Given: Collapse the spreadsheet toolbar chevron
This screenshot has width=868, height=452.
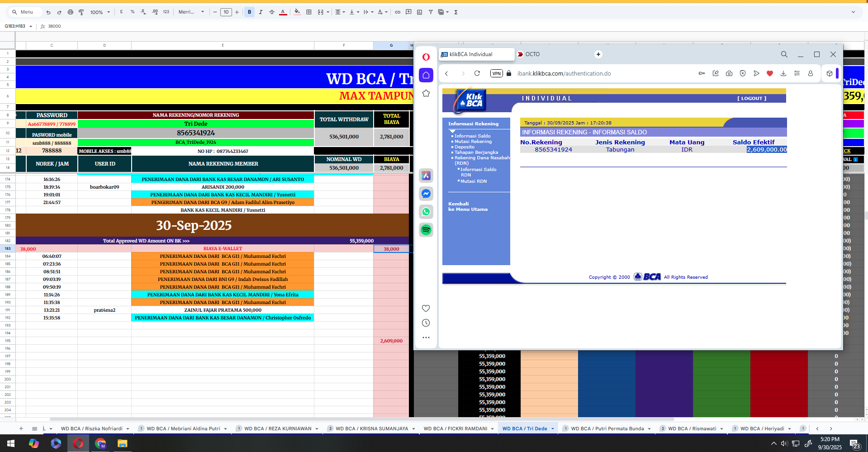Looking at the screenshot, I should [853, 12].
